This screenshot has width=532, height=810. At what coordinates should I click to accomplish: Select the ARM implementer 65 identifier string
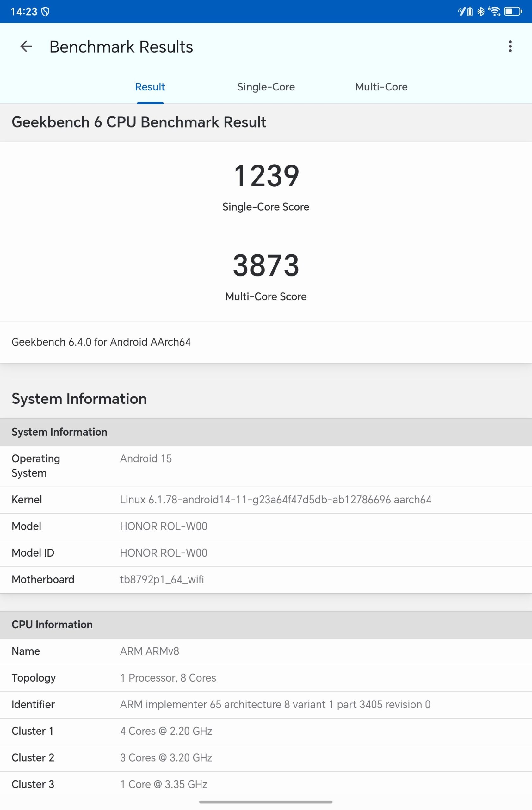pyautogui.click(x=275, y=705)
